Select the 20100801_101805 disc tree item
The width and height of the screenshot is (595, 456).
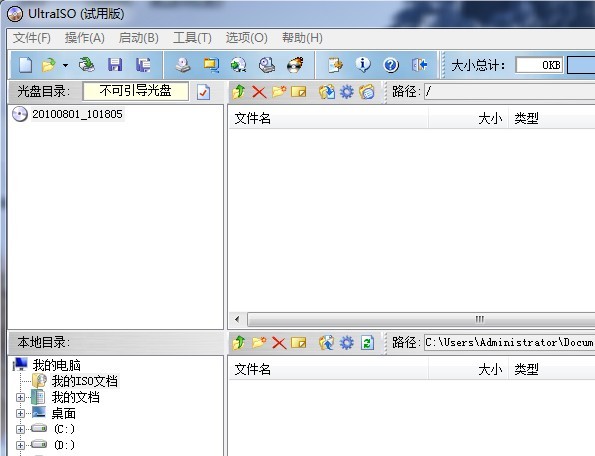77,114
